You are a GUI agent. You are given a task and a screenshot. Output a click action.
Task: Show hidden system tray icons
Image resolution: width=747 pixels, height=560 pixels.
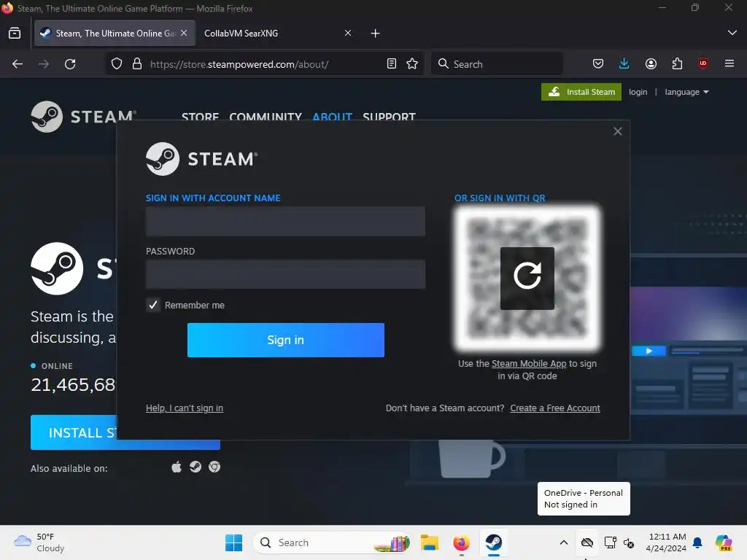pyautogui.click(x=564, y=542)
